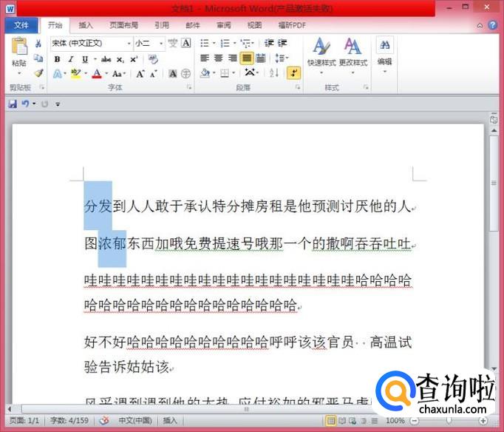Switch to Review tab

(224, 25)
